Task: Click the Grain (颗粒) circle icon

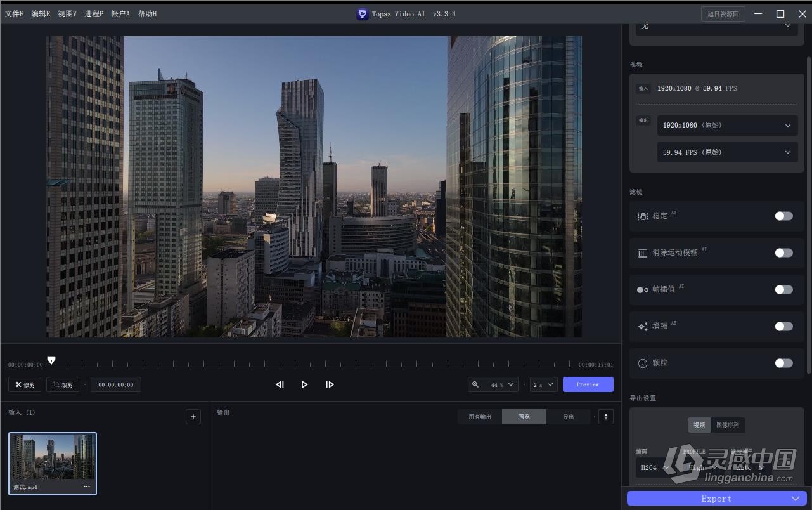Action: tap(643, 363)
